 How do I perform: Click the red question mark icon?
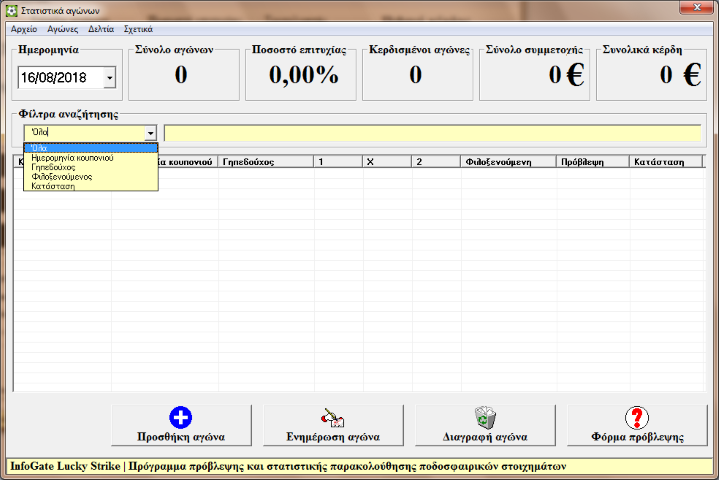point(636,418)
